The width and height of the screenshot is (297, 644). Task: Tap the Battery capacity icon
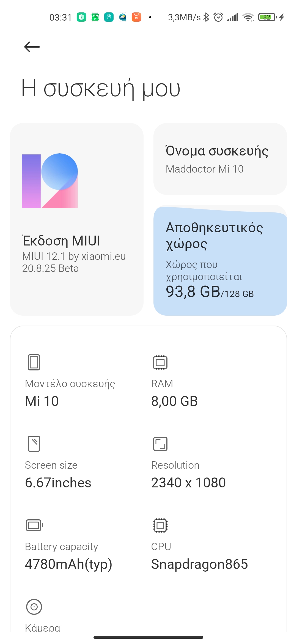(34, 525)
